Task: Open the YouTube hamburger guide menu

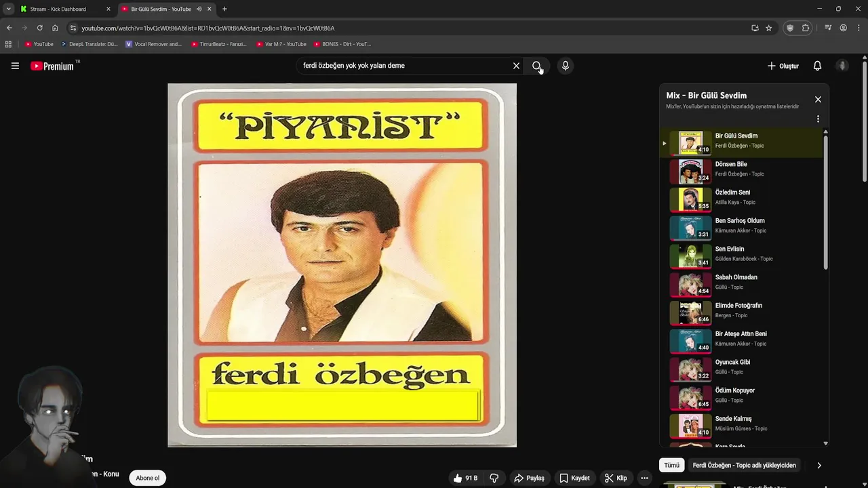Action: point(15,66)
